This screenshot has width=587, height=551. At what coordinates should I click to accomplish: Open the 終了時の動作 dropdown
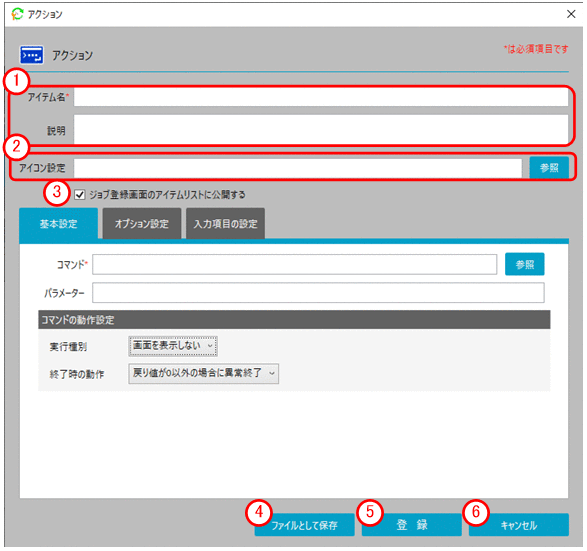(x=204, y=373)
